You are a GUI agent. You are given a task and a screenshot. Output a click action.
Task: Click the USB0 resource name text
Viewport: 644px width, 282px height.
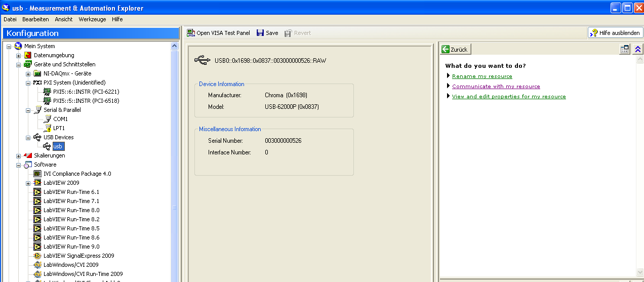pyautogui.click(x=270, y=60)
